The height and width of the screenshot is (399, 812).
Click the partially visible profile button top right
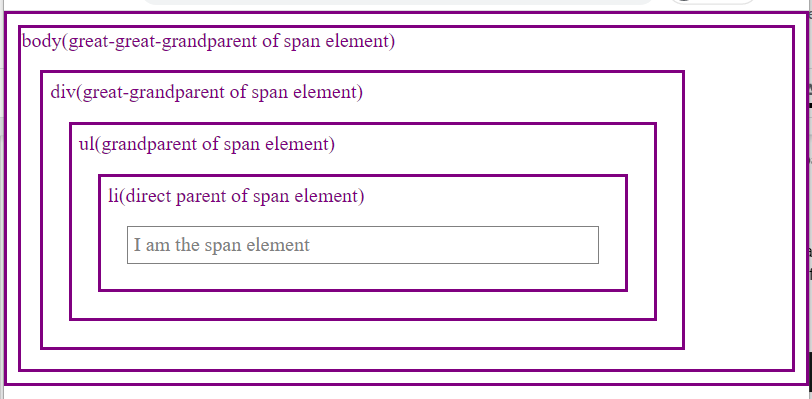[x=713, y=2]
